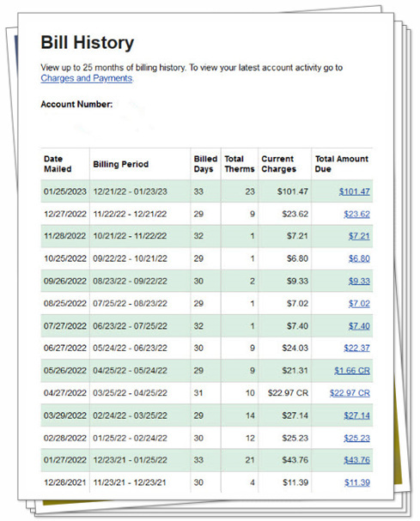Click the Total Amount Due column header

[x=342, y=164]
